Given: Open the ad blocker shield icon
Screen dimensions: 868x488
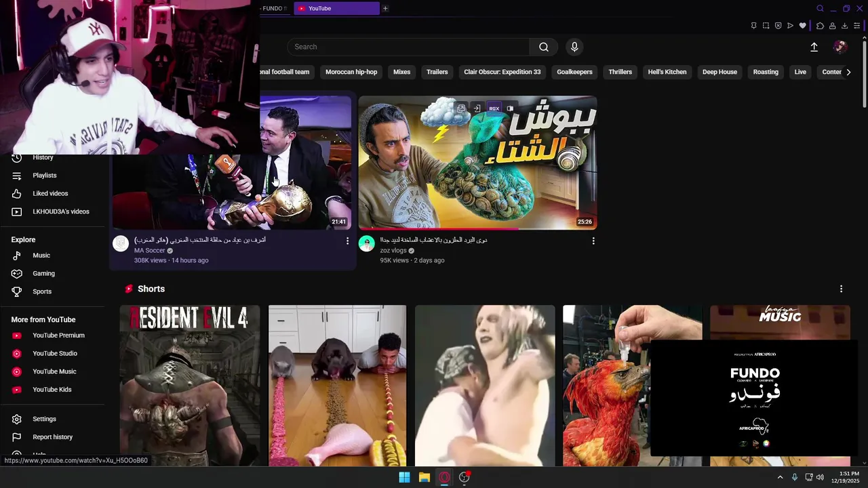Looking at the screenshot, I should click(x=778, y=26).
